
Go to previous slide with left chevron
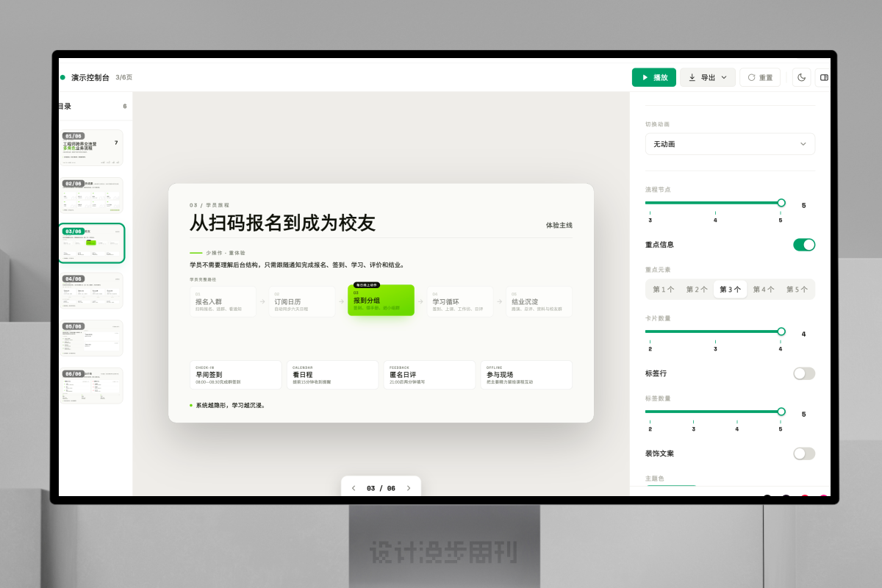(354, 488)
